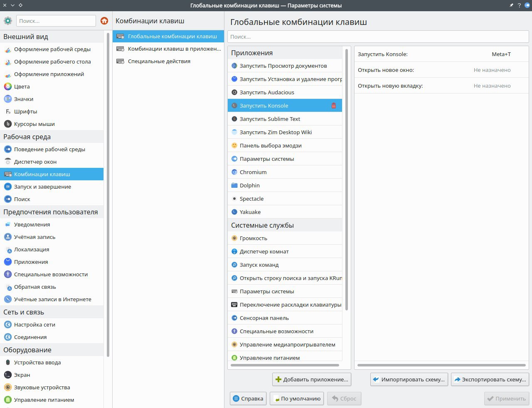Open Оформление рабочей среды in sidebar

[52, 49]
